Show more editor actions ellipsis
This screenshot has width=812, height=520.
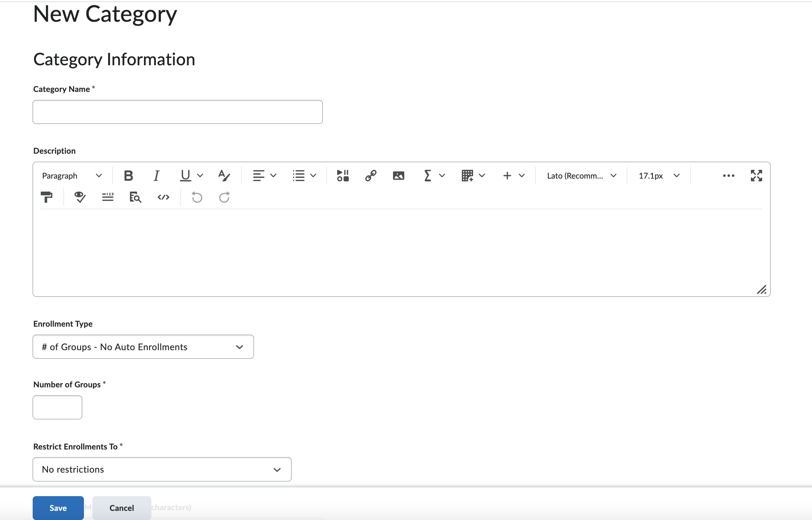coord(728,175)
